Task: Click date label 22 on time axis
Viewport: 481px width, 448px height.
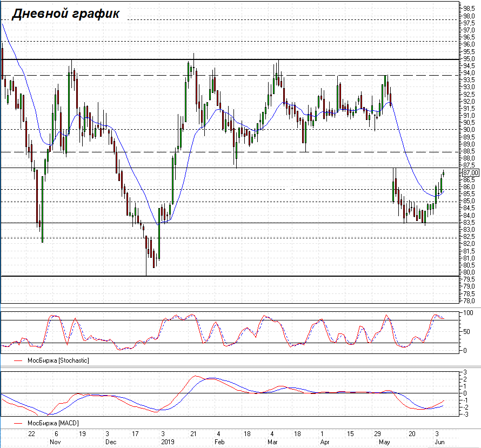Action: click(31, 434)
